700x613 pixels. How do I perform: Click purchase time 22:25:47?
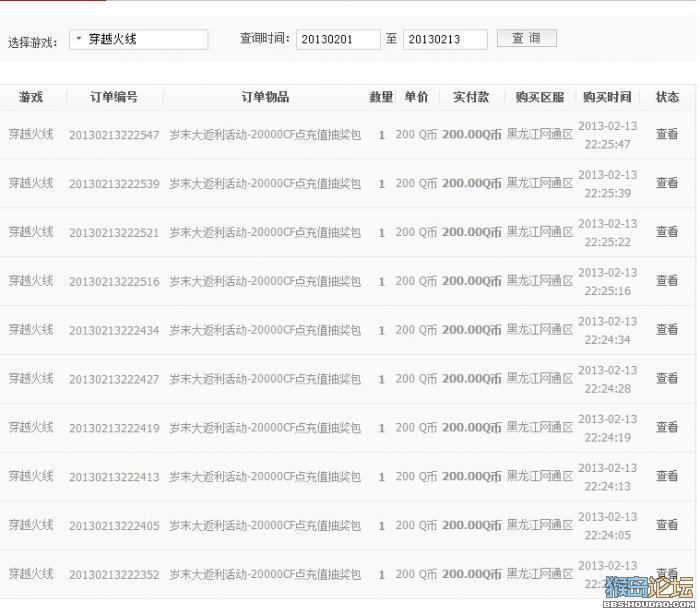[608, 144]
